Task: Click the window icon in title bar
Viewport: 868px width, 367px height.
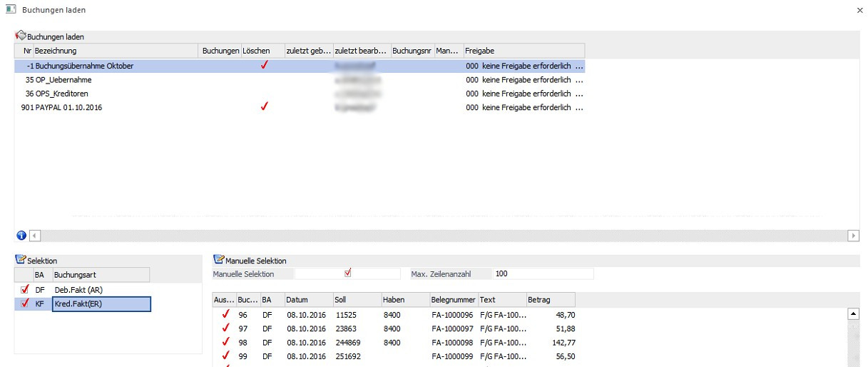Action: [x=11, y=11]
